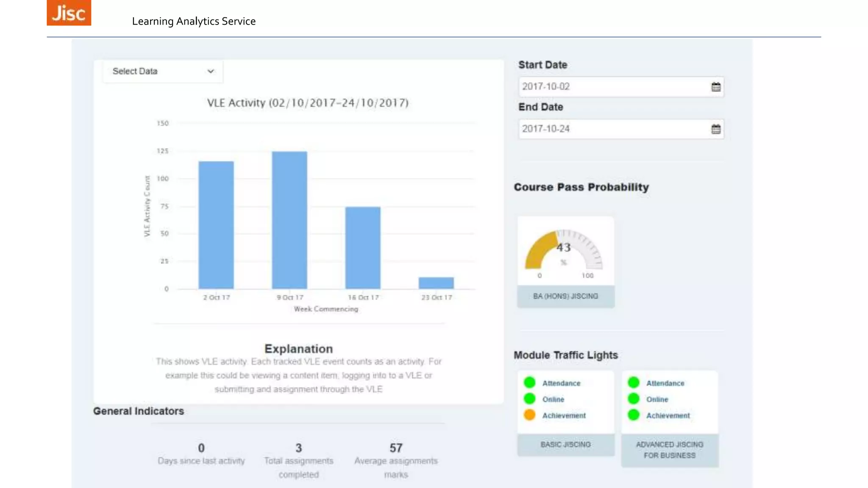The image size is (868, 488).
Task: Open Online link in Basic Jiscing card
Action: [553, 399]
